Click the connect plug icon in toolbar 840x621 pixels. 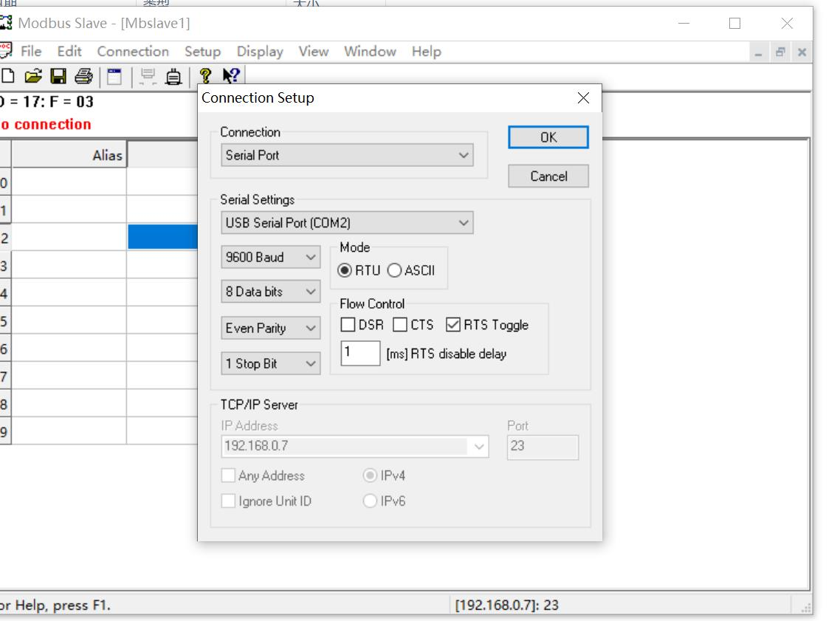point(173,76)
